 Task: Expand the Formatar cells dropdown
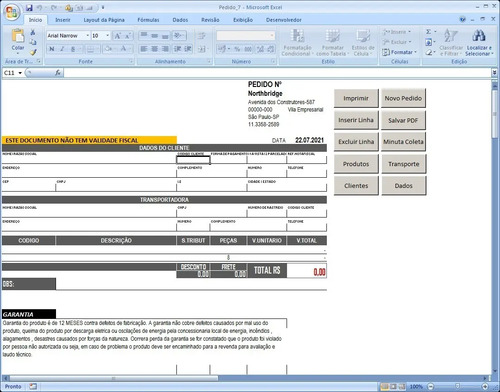click(x=400, y=52)
